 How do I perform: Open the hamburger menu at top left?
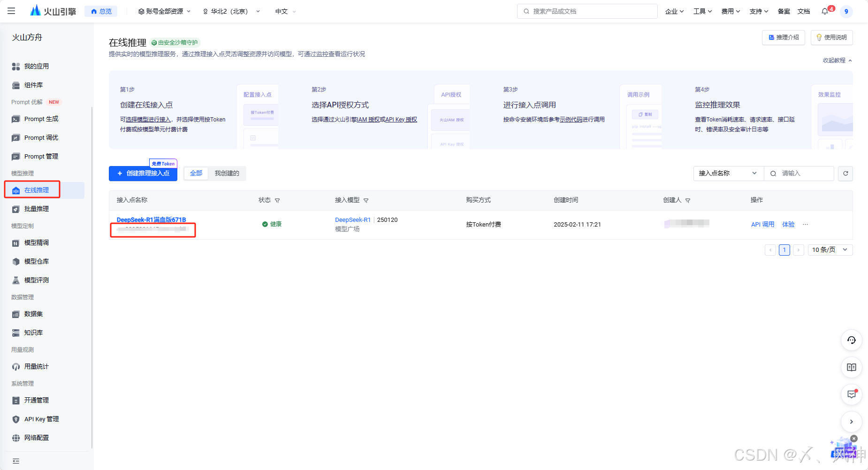click(x=11, y=11)
